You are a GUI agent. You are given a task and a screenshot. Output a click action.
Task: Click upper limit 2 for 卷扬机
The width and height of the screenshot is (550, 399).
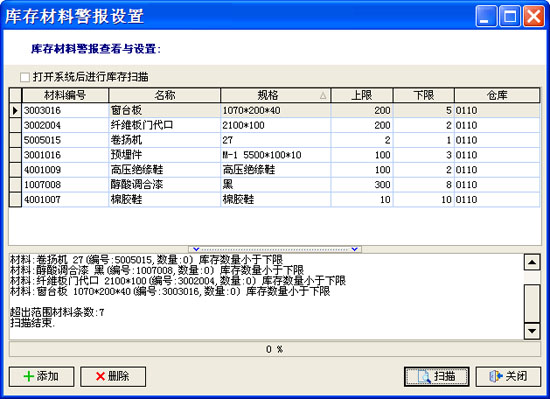coord(362,140)
